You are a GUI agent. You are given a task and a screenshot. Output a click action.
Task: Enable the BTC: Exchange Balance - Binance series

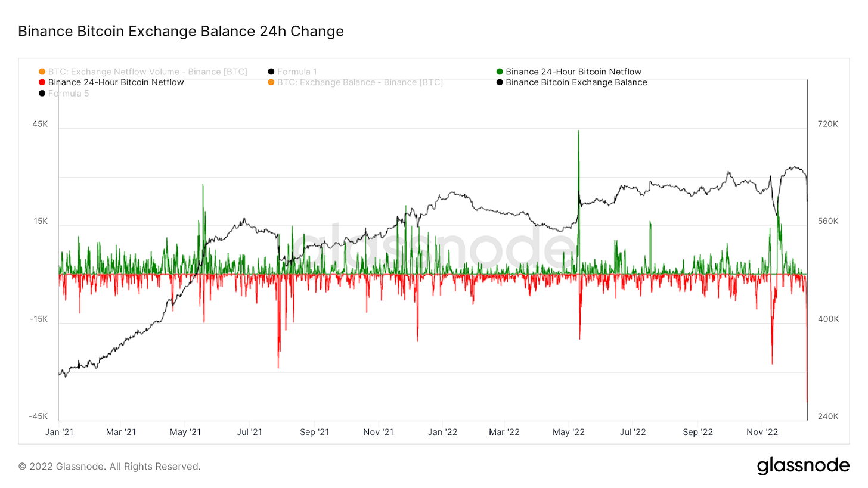point(355,82)
